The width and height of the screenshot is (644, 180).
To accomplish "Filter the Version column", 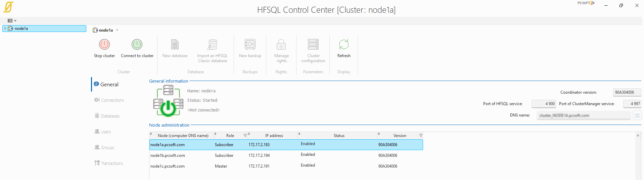I will coord(421,136).
